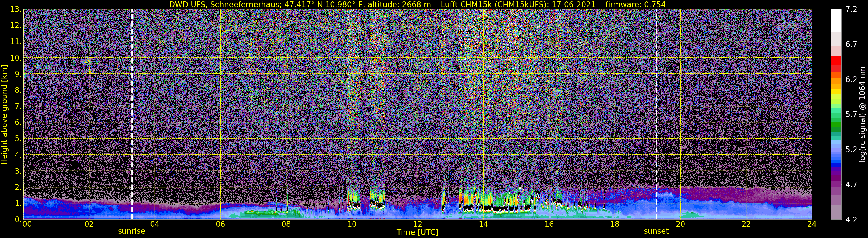This screenshot has height=238, width=868.
Task: Click the time axis tick '18'
Action: click(x=614, y=224)
